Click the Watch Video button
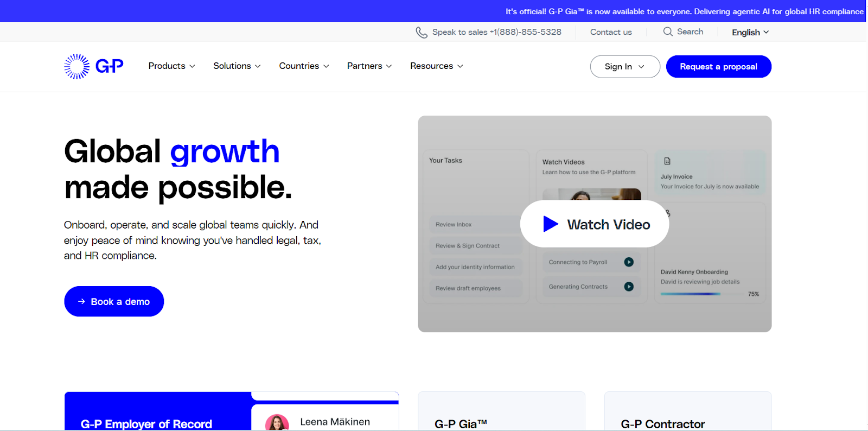Screen dimensions: 868x431 coord(595,224)
